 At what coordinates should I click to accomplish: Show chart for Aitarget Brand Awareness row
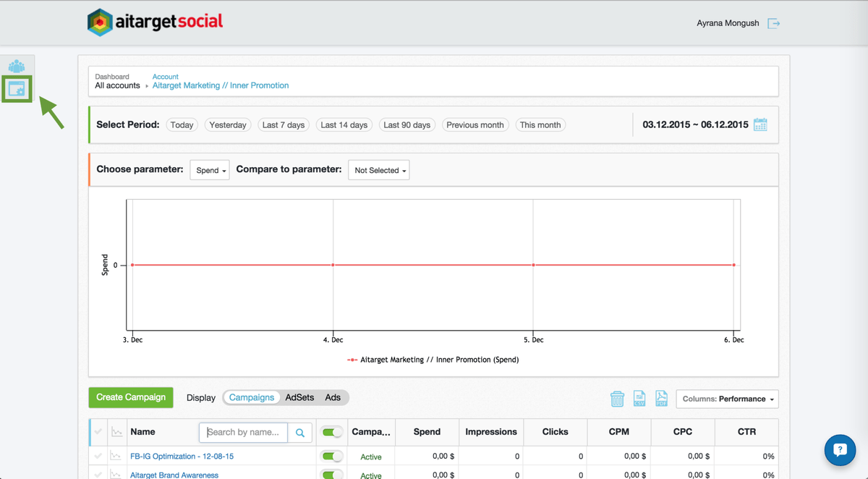116,475
